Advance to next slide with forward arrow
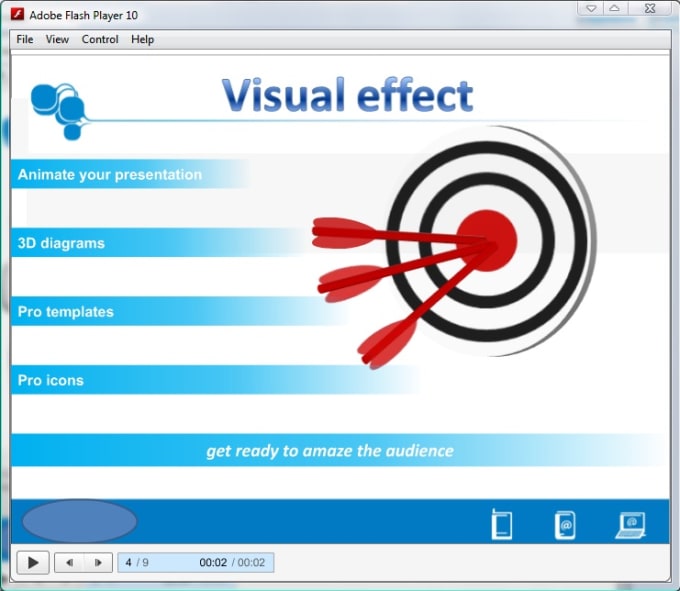 point(98,562)
